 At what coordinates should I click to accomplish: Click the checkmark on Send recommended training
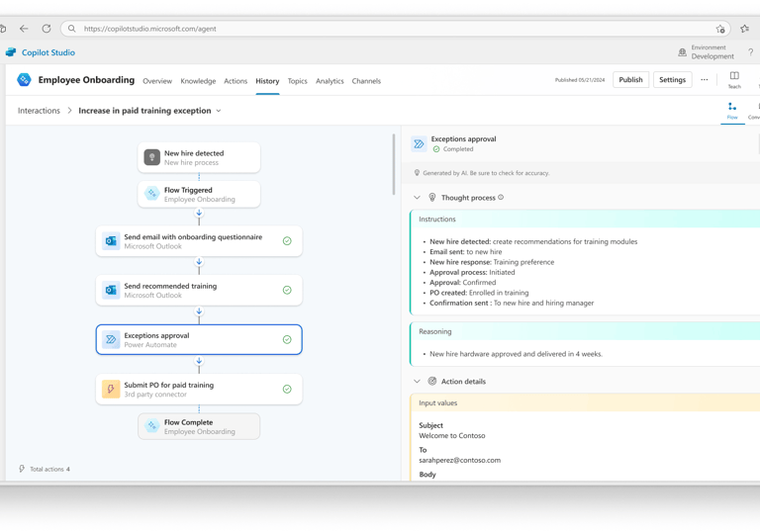click(x=287, y=291)
